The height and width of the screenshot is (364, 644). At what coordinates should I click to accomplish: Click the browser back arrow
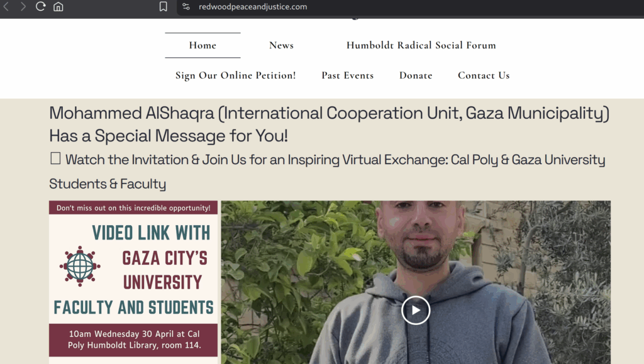pyautogui.click(x=6, y=6)
